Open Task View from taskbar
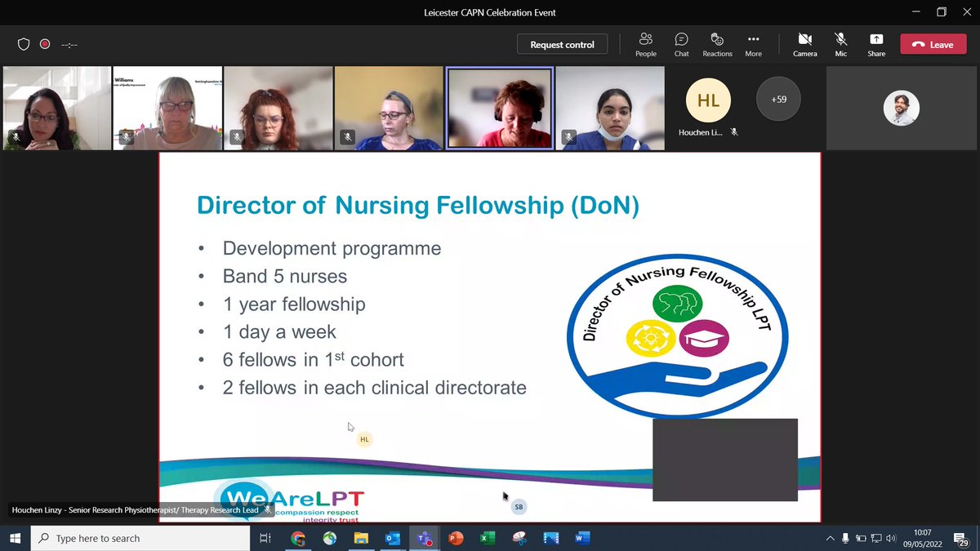The width and height of the screenshot is (980, 551). tap(265, 538)
